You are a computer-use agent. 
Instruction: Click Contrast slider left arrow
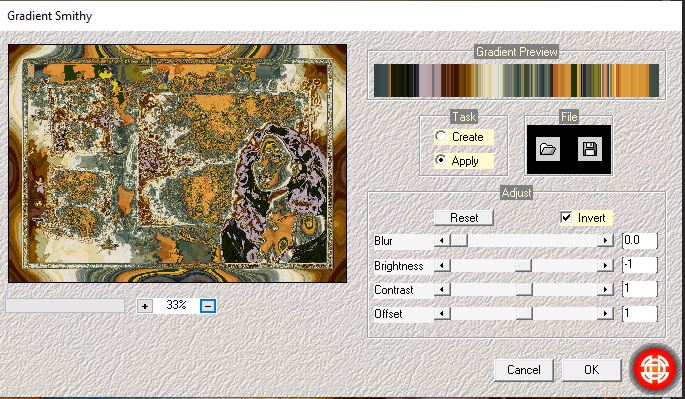click(442, 289)
